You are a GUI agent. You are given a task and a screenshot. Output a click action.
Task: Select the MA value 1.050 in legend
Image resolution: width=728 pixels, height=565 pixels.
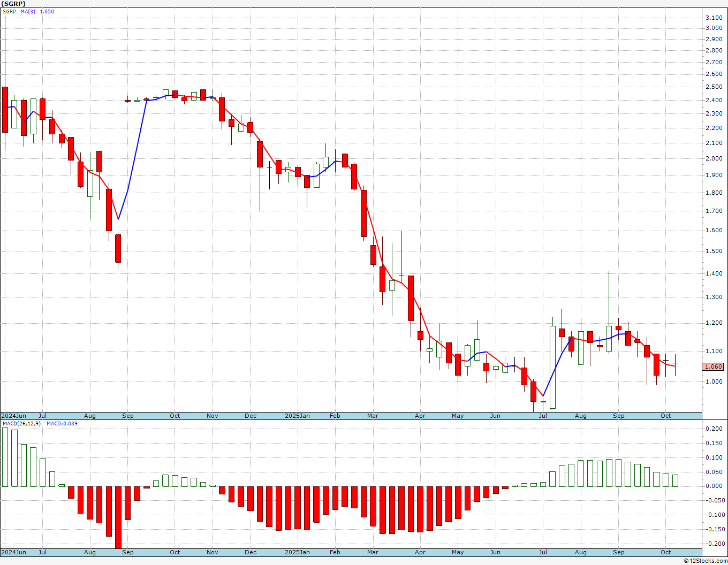point(47,12)
